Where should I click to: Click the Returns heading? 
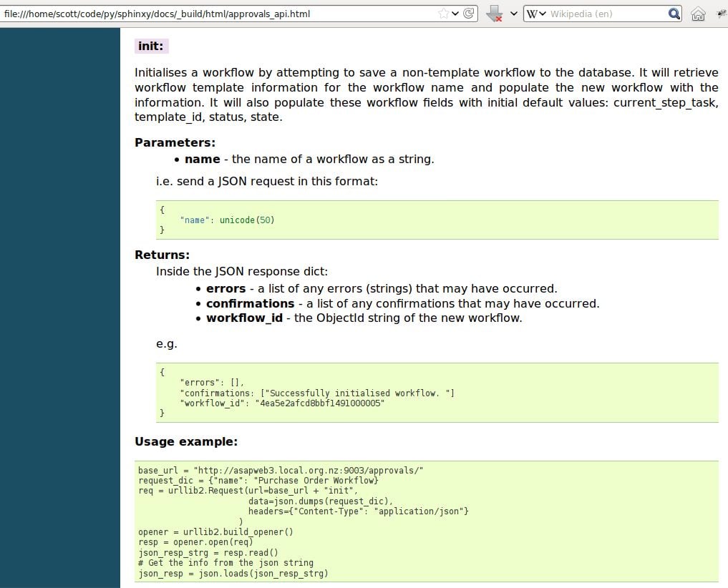click(162, 255)
